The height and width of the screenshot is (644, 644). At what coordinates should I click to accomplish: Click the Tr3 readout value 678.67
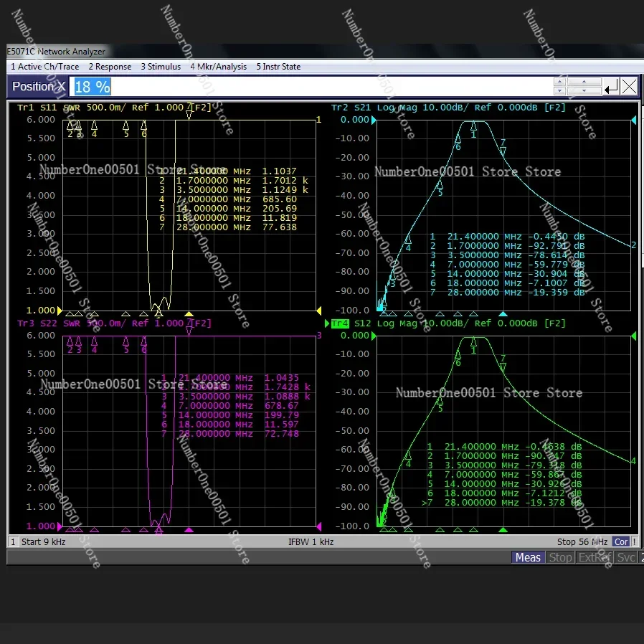point(282,406)
